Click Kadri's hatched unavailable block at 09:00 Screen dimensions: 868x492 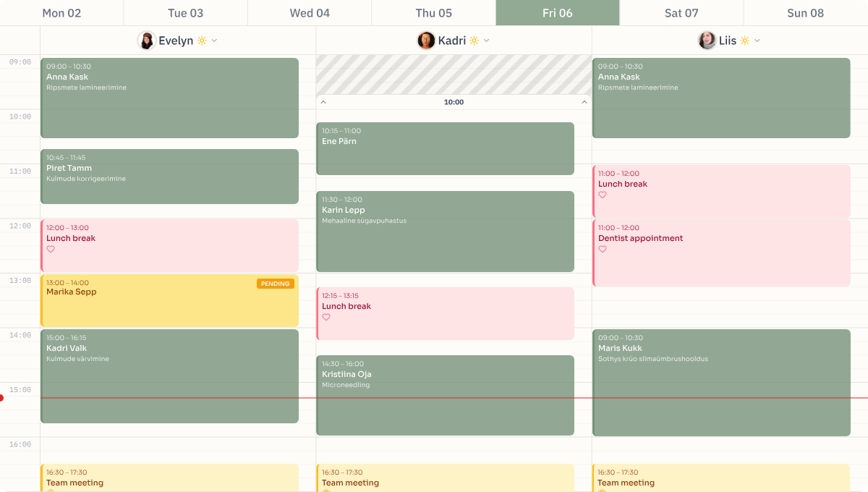(454, 75)
